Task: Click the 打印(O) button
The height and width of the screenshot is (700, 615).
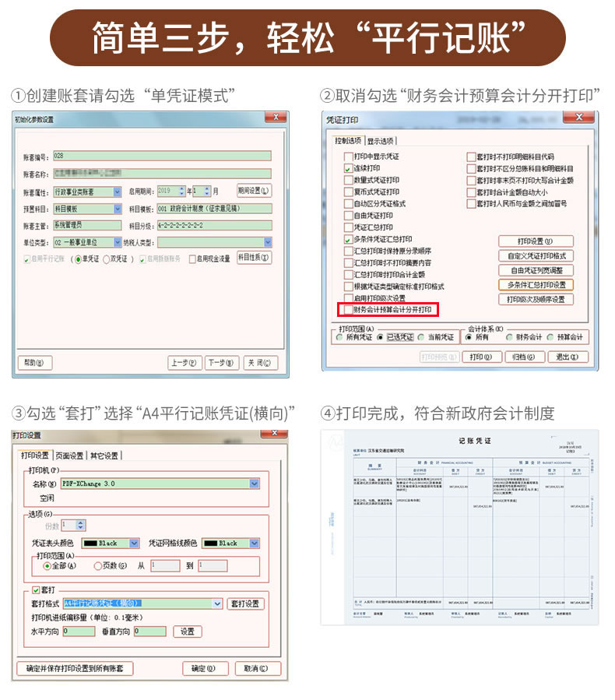Action: pyautogui.click(x=481, y=357)
